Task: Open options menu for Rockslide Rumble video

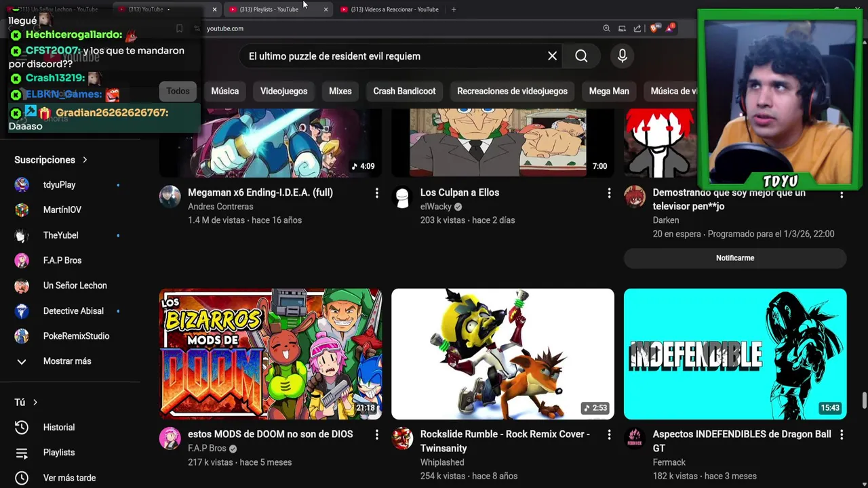Action: tap(609, 434)
